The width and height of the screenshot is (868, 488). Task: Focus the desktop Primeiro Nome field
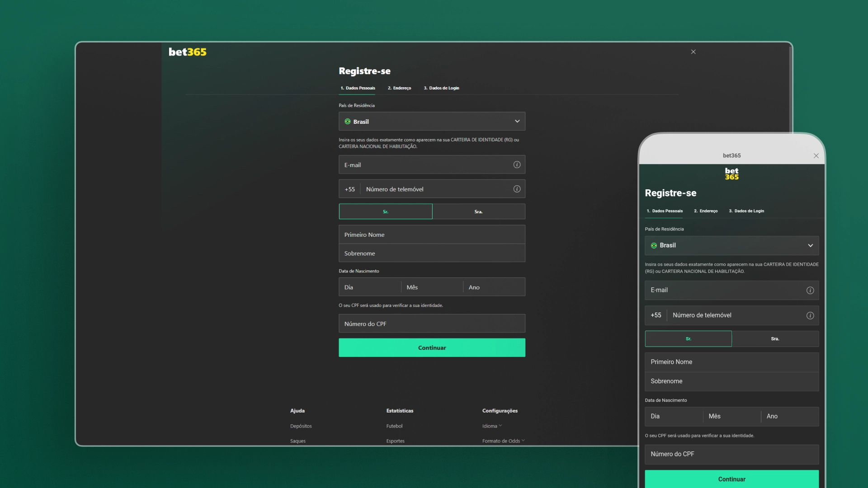point(432,235)
